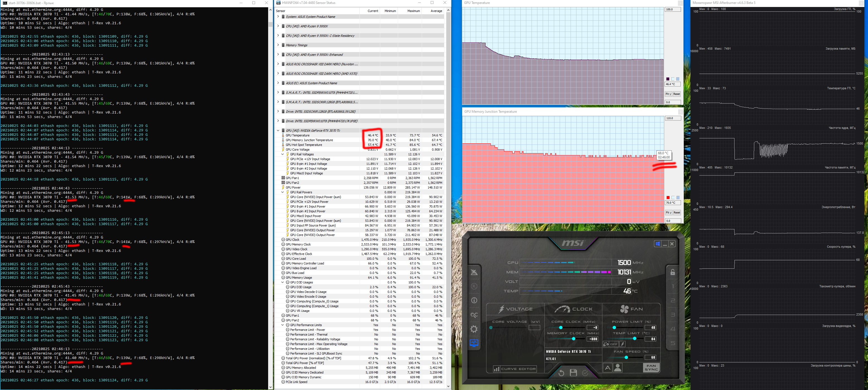Click the Maximum column header in HWiNFO
Screen dimensions: 868x390
pos(413,11)
